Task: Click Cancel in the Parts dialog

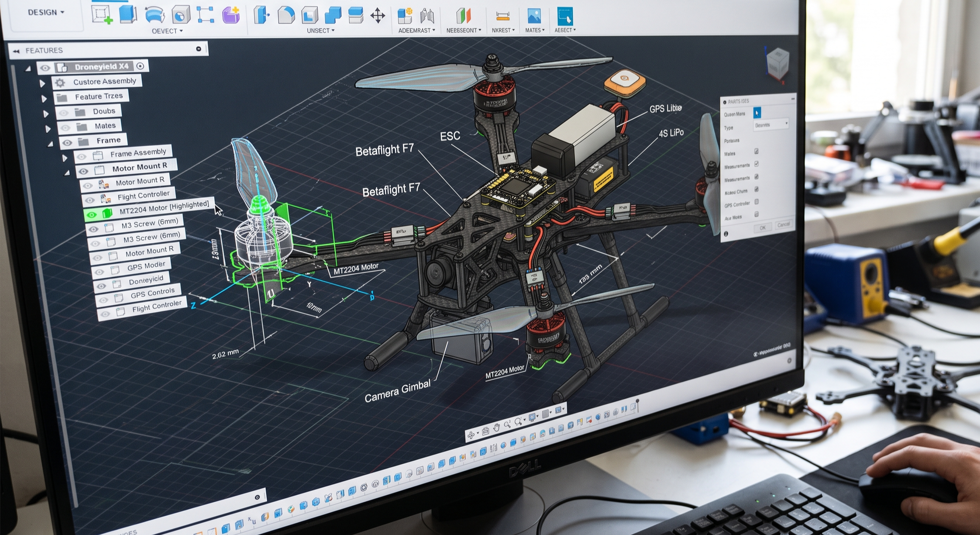Action: coord(783,224)
